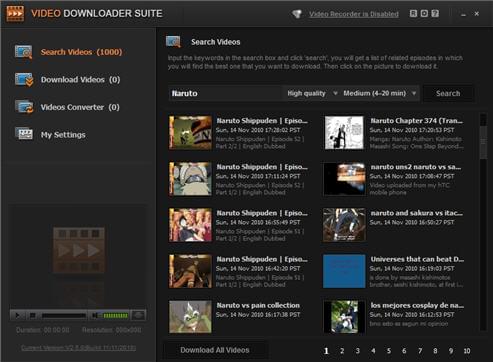Click the Videos Converter sidebar icon
The height and width of the screenshot is (362, 493).
pos(24,107)
